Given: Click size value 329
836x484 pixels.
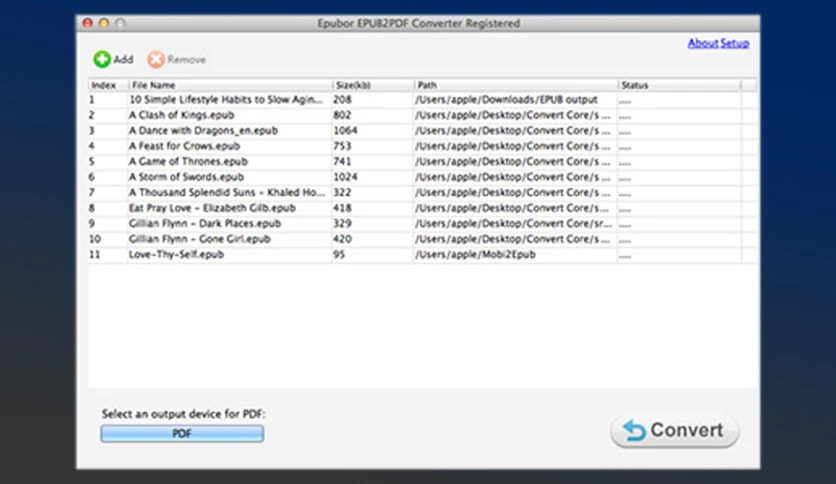Looking at the screenshot, I should click(342, 223).
